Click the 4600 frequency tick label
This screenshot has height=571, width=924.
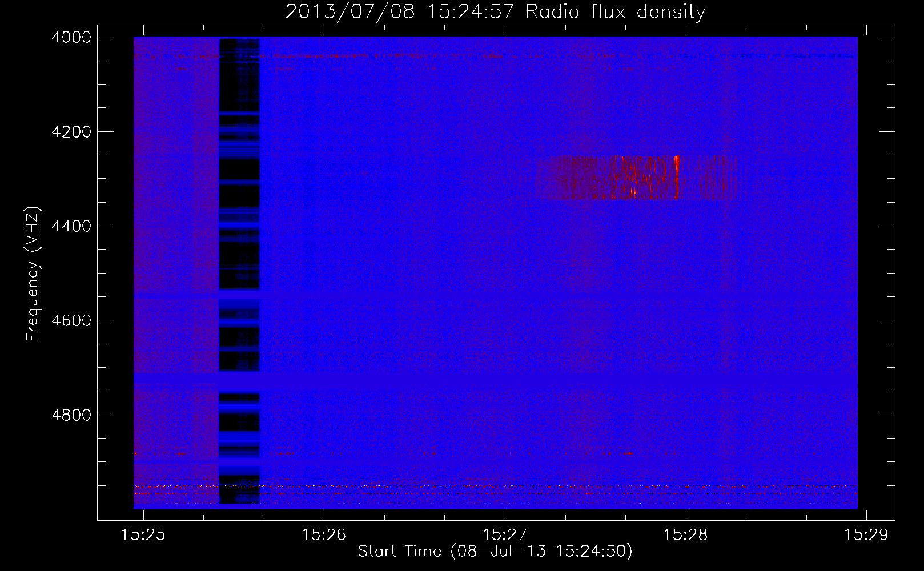coord(71,320)
